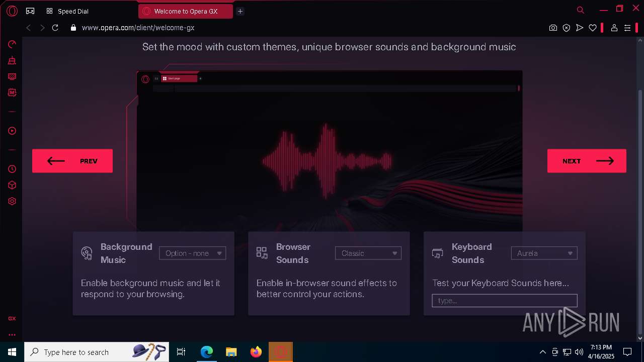The height and width of the screenshot is (362, 644).
Task: Click the keyboard sounds test field
Action: 505,301
